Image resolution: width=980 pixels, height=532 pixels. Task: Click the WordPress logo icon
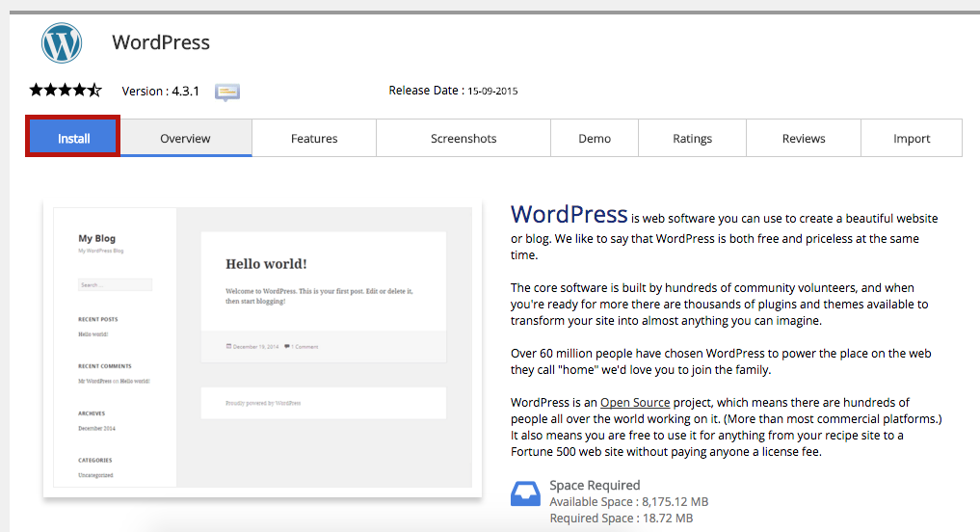tap(62, 42)
